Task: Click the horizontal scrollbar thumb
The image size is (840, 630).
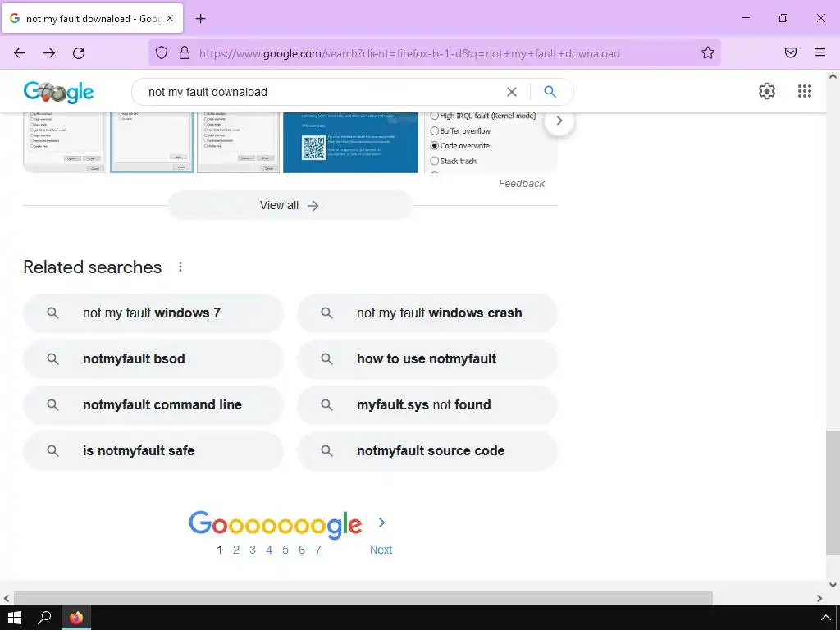Action: (x=363, y=598)
